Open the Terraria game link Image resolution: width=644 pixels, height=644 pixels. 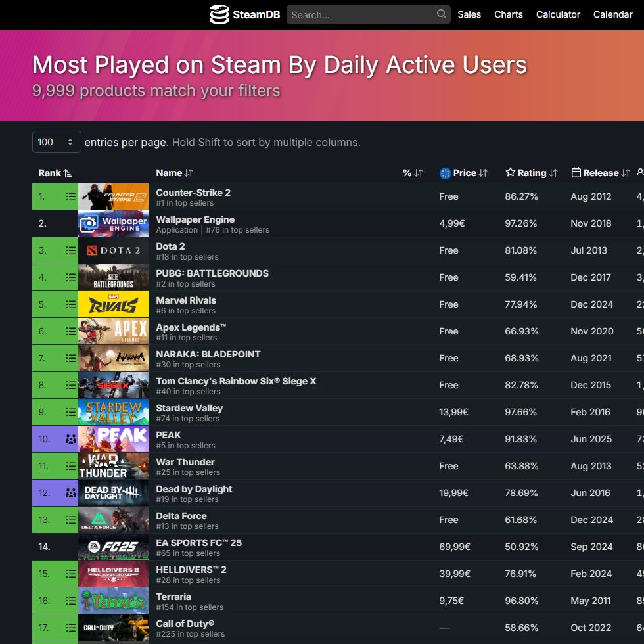coord(173,597)
